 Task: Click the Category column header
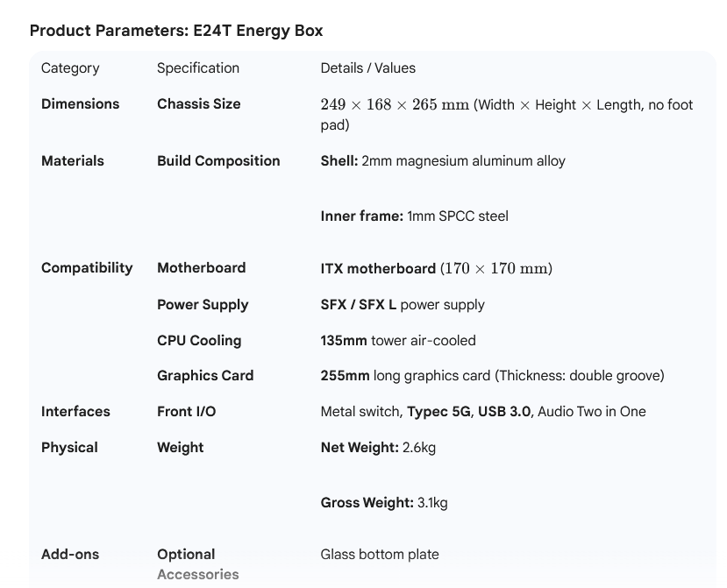click(x=70, y=68)
